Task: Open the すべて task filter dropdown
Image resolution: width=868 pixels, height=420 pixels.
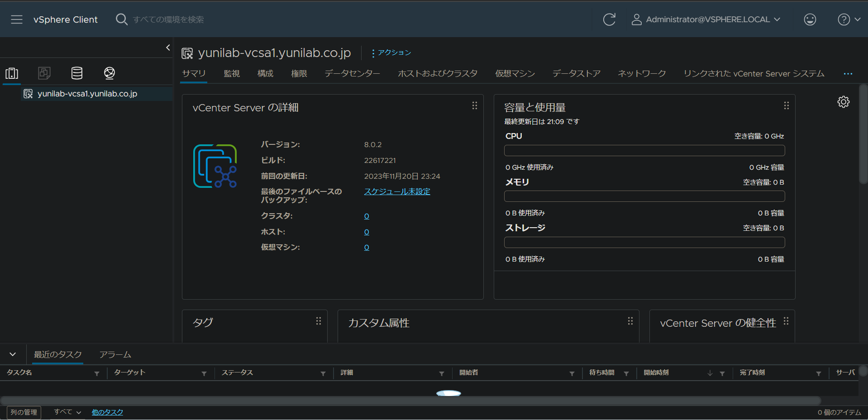Action: point(67,412)
